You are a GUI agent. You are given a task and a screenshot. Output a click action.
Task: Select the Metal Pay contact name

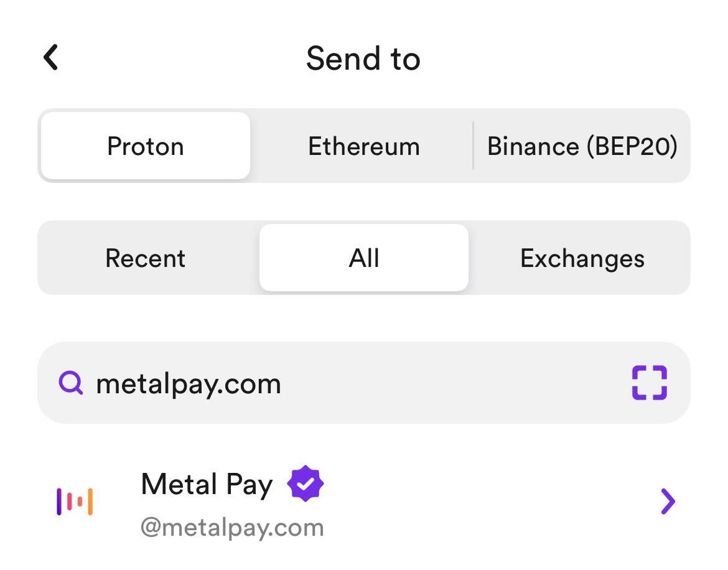point(207,484)
